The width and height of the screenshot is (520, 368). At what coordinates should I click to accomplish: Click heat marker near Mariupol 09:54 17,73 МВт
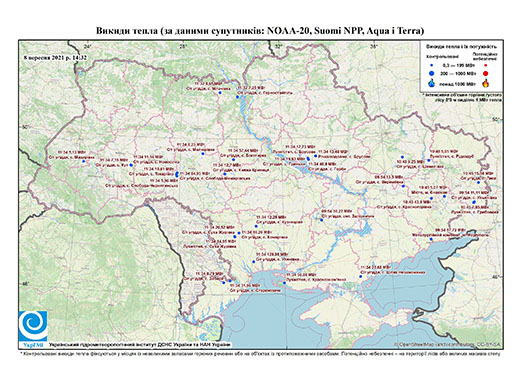pyautogui.click(x=431, y=239)
